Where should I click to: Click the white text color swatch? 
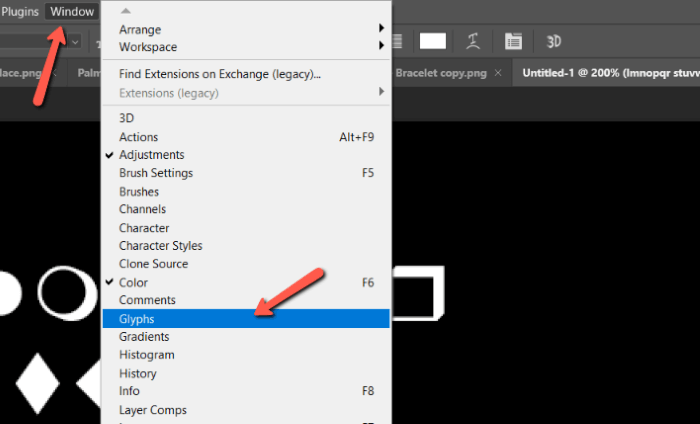[433, 41]
